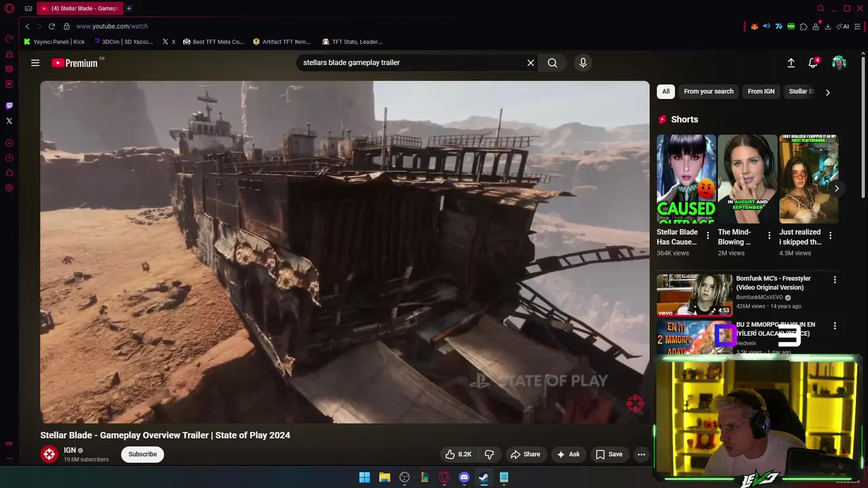868x488 pixels.
Task: Open Stellar Blade Has Cause short thumbnail
Action: (x=686, y=179)
